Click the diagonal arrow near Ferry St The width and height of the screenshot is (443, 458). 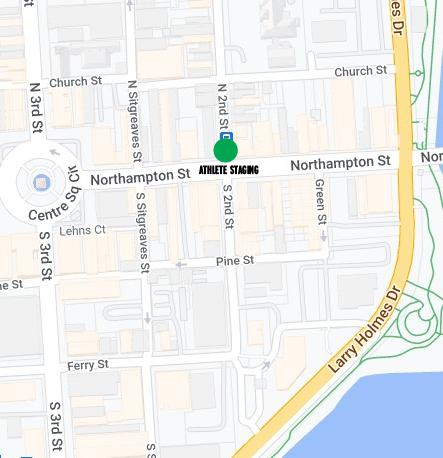click(266, 365)
